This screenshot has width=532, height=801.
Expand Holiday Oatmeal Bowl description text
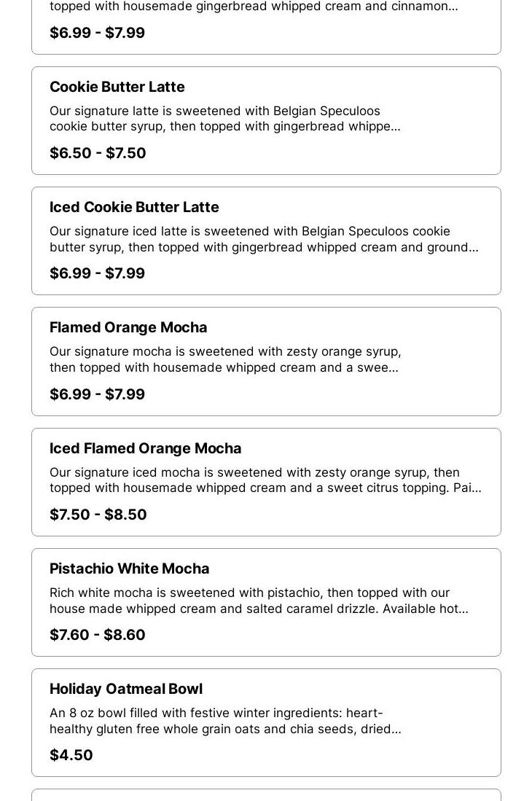(x=225, y=721)
